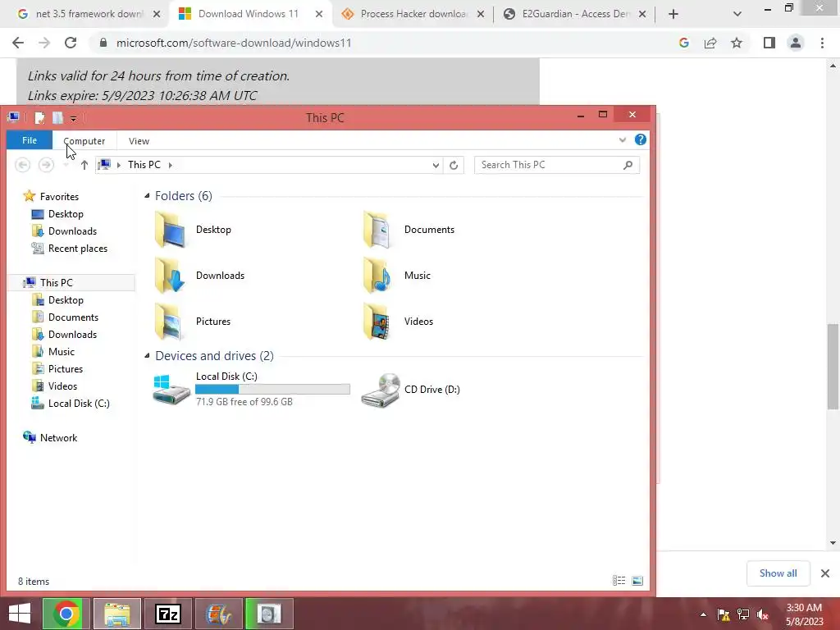Image resolution: width=840 pixels, height=630 pixels.
Task: Click "8 items" status text
Action: (x=34, y=582)
